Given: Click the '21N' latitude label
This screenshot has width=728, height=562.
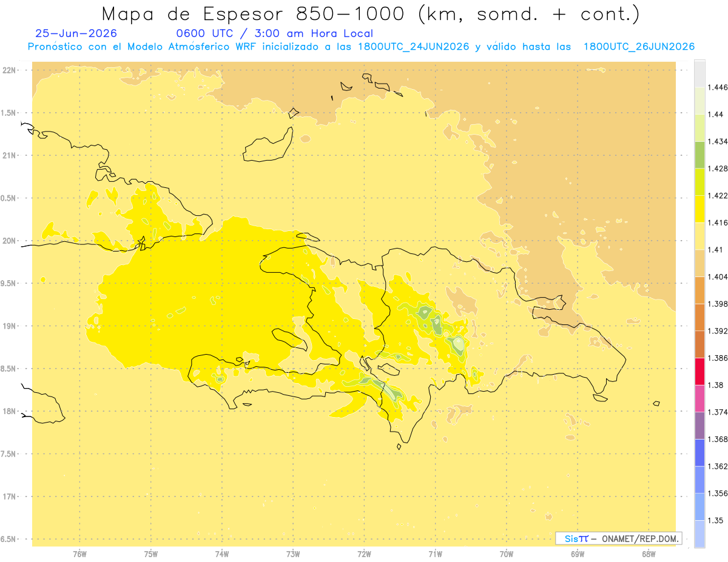Looking at the screenshot, I should click(10, 156).
